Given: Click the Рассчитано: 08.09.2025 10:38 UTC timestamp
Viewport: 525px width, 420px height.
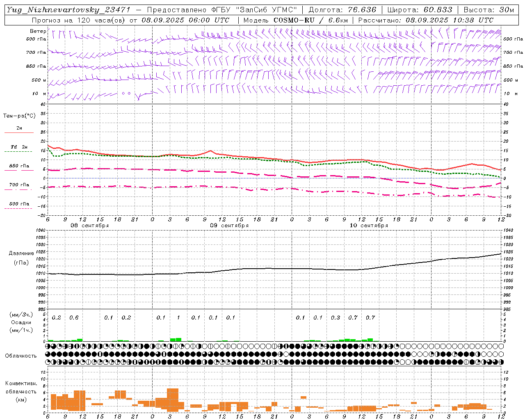Looking at the screenshot, I should pyautogui.click(x=426, y=20).
